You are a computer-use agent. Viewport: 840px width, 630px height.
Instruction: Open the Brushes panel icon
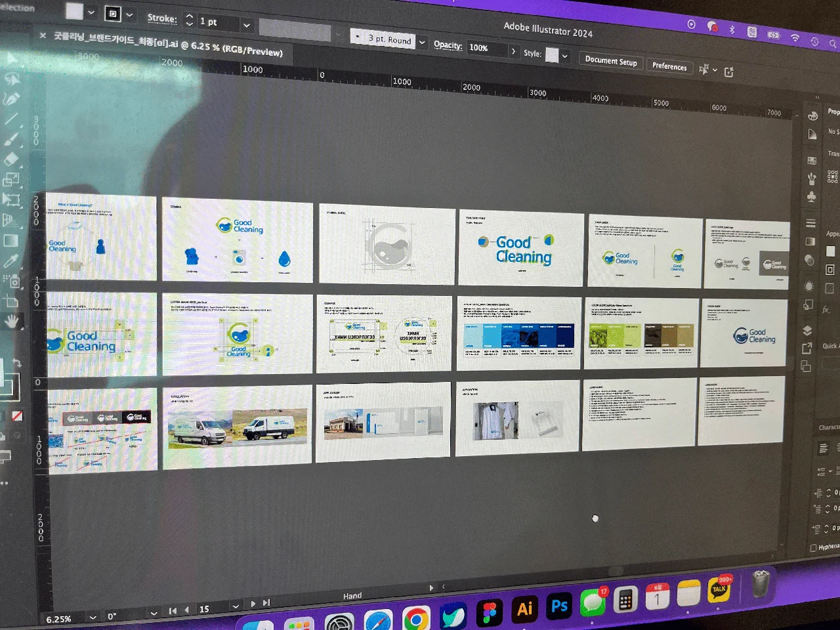(812, 178)
